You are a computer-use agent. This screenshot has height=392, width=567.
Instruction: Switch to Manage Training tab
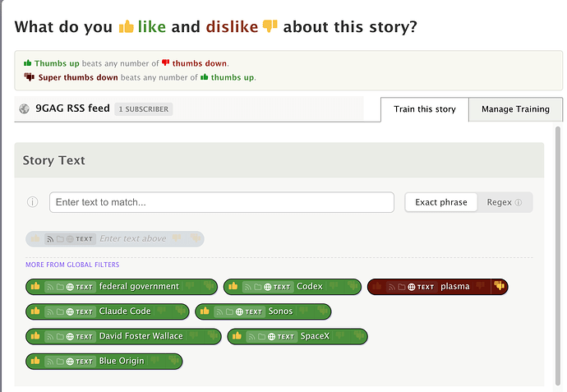pos(515,109)
